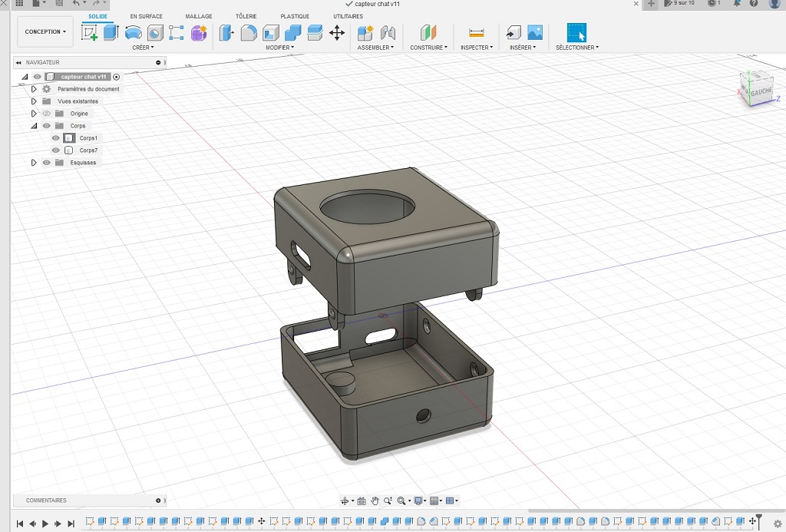Click the Measure ruler icon
This screenshot has height=532, width=786.
tap(476, 33)
